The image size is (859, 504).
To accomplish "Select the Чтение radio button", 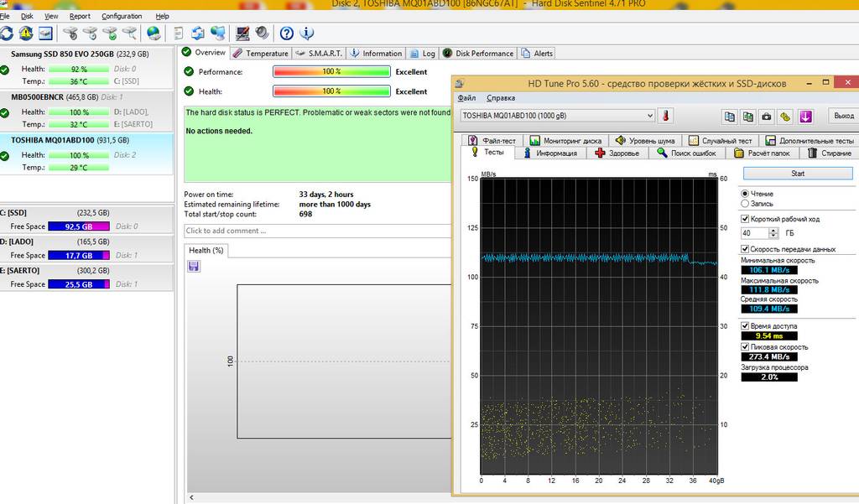I will point(745,194).
